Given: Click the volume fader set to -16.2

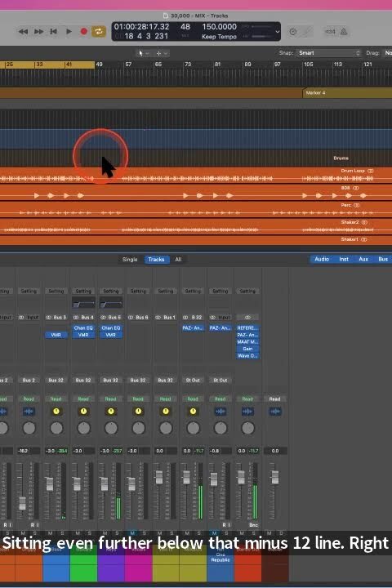Looking at the screenshot, I should (x=23, y=503).
